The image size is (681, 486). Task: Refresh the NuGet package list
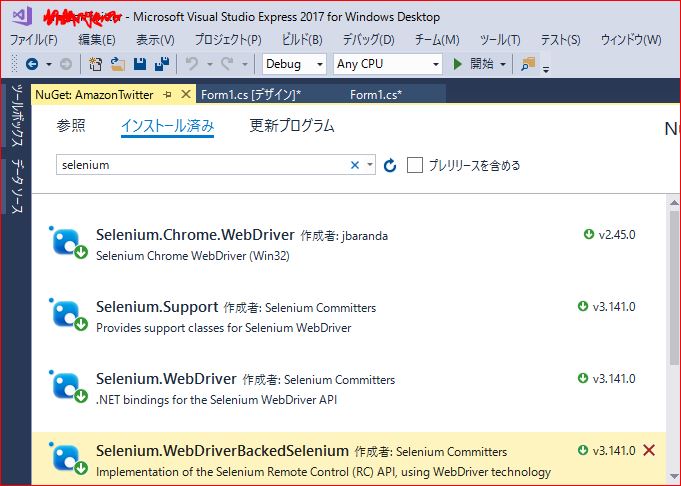[390, 165]
